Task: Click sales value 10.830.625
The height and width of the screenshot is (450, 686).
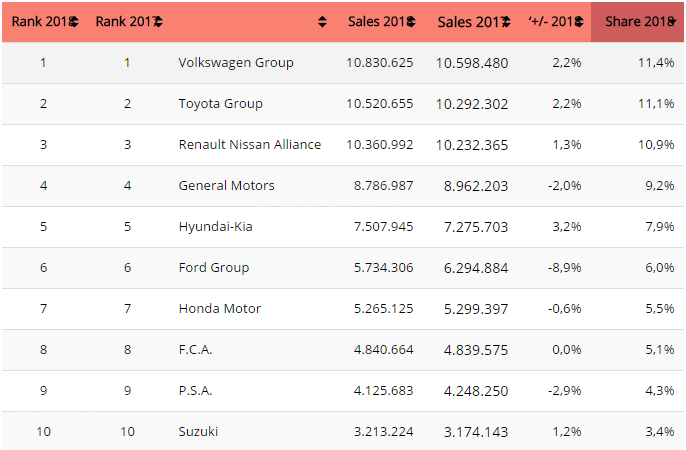Action: (380, 63)
